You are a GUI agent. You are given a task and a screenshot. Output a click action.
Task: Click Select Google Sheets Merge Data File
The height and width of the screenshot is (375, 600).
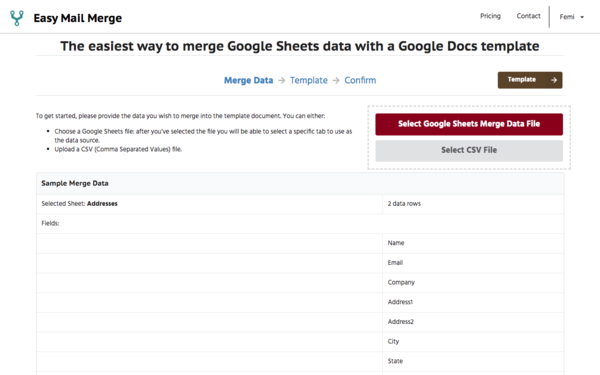(469, 124)
